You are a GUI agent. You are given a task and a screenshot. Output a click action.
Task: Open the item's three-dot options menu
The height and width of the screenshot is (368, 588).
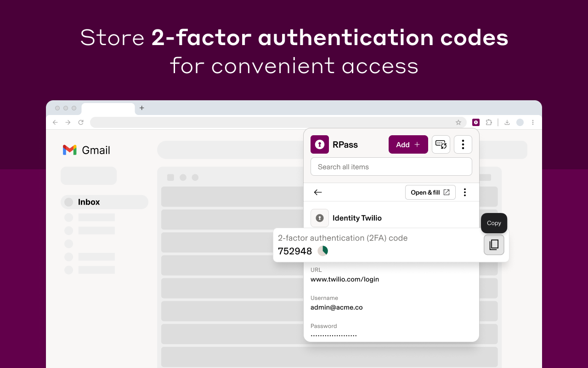pyautogui.click(x=465, y=192)
